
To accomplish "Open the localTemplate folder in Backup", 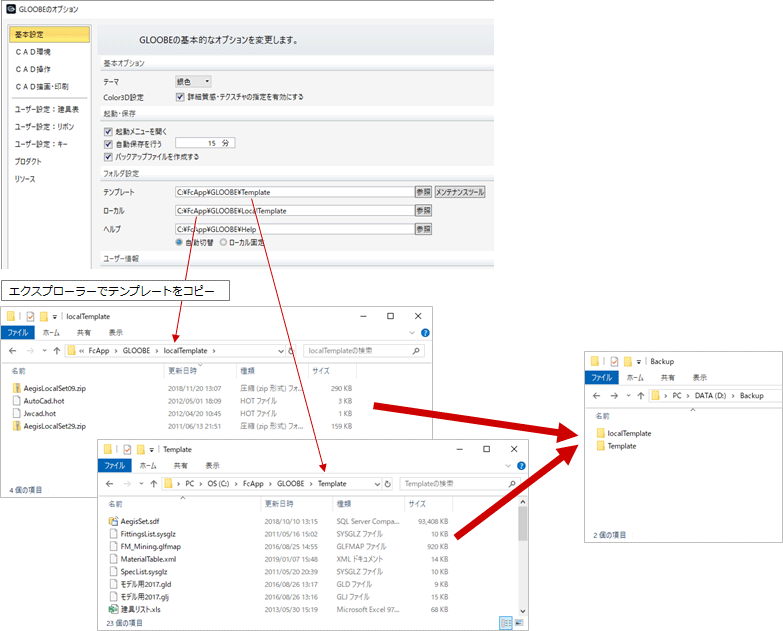I will [629, 433].
